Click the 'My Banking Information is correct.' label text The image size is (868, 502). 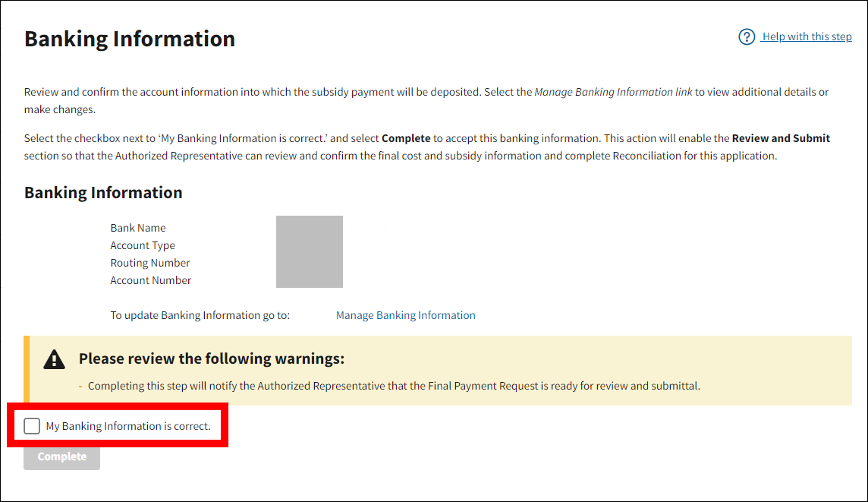128,426
